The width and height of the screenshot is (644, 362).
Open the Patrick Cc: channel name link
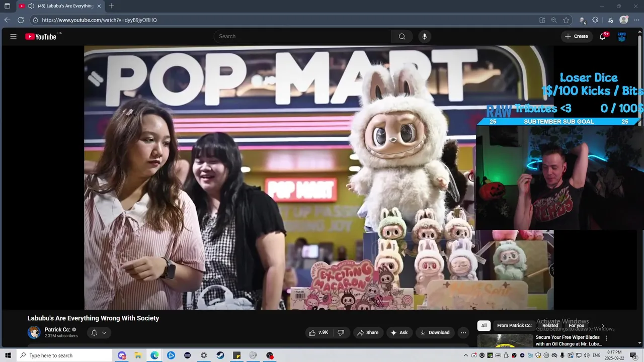[57, 330]
